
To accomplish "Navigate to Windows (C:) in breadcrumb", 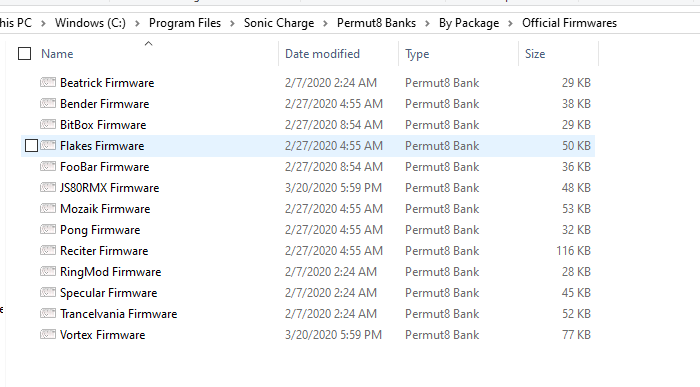I will coord(90,23).
